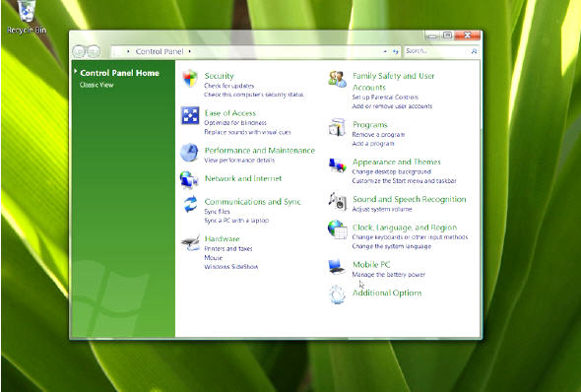Select Control Panel Home in the sidebar
Screen dimensions: 581x392
(120, 73)
